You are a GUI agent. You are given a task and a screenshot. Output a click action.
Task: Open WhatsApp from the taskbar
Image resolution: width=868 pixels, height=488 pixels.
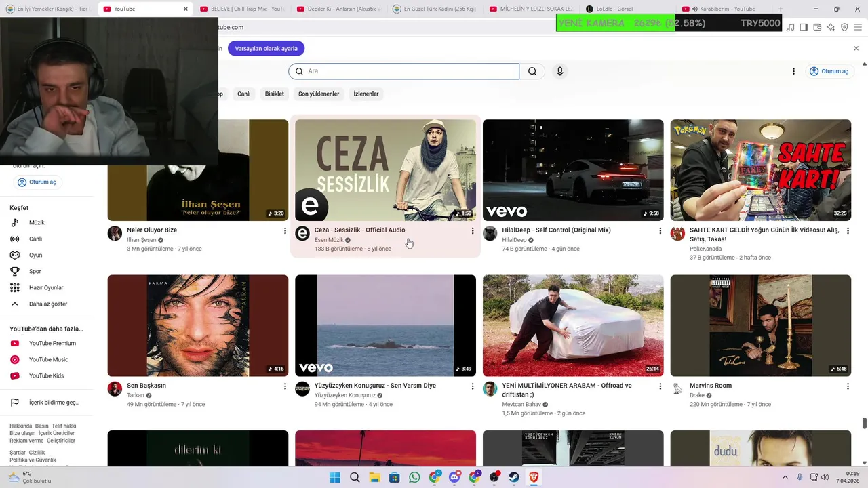tap(414, 477)
